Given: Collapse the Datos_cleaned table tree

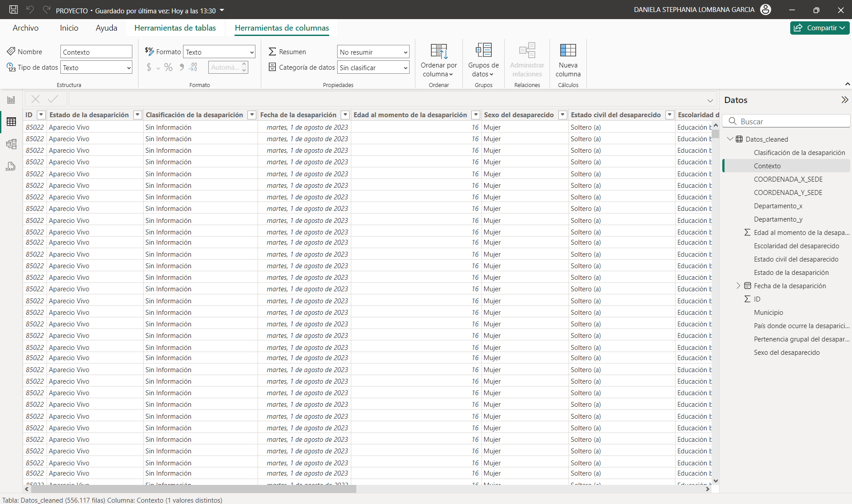Looking at the screenshot, I should [730, 139].
